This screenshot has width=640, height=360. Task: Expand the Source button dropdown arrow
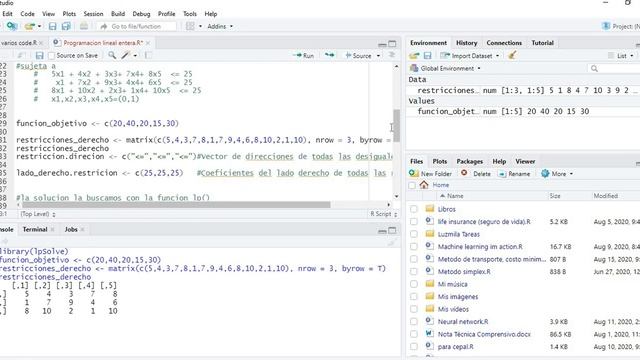click(378, 56)
